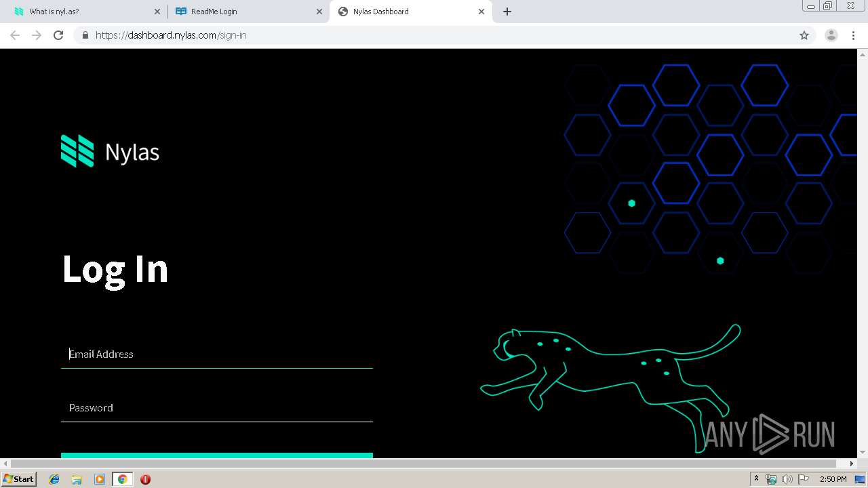
Task: Select the Nylas Dashboard tab
Action: pyautogui.click(x=410, y=12)
